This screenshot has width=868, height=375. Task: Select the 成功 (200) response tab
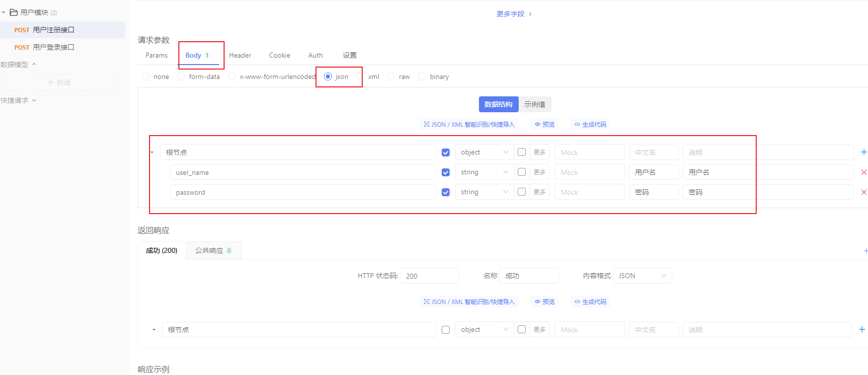click(x=161, y=250)
